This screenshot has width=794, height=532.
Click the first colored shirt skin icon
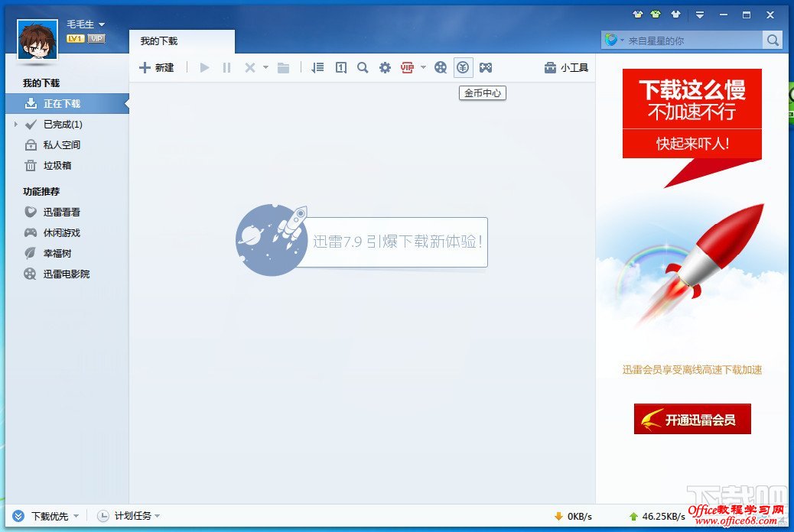coord(637,15)
